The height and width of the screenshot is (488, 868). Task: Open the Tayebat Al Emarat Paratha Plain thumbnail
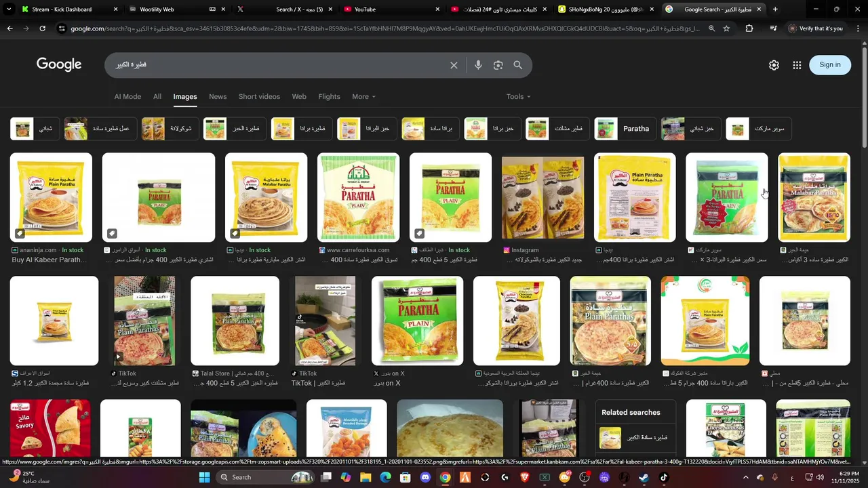[358, 197]
